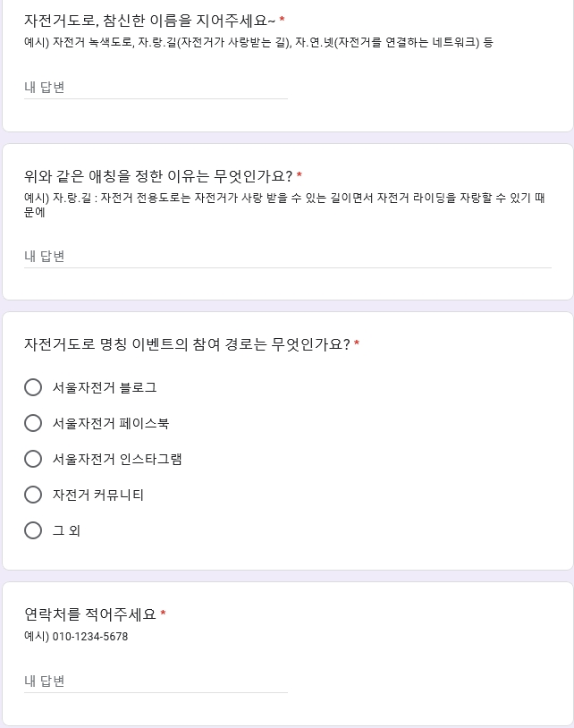
Task: Pick the 서울자전거 인스타그램 radio option
Action: (33, 459)
